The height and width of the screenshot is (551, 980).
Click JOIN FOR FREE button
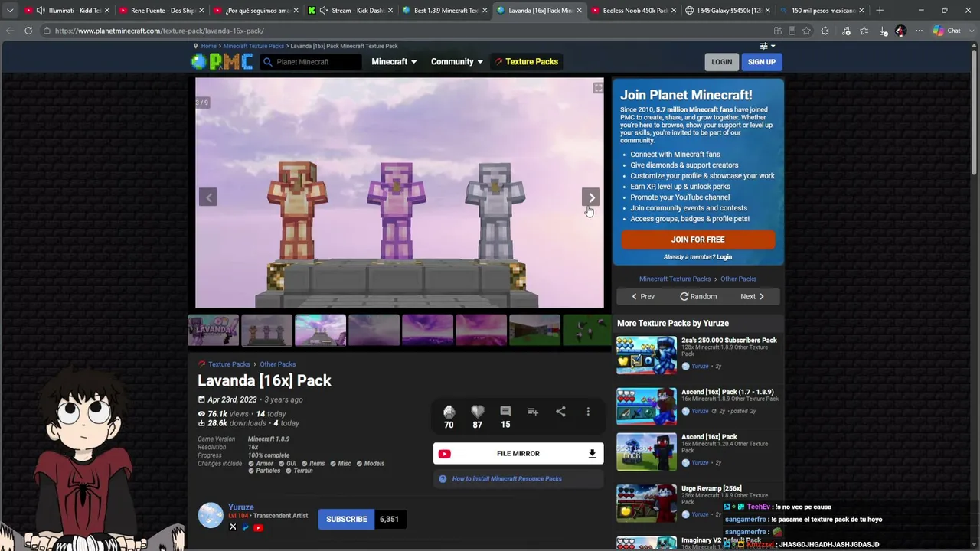[x=697, y=240]
